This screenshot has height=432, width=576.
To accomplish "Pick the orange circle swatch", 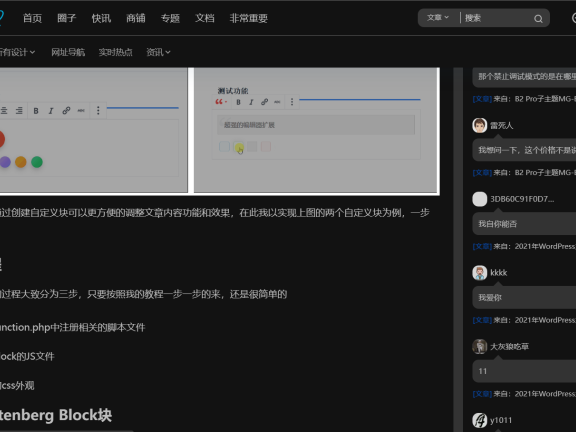I will click(x=21, y=162).
